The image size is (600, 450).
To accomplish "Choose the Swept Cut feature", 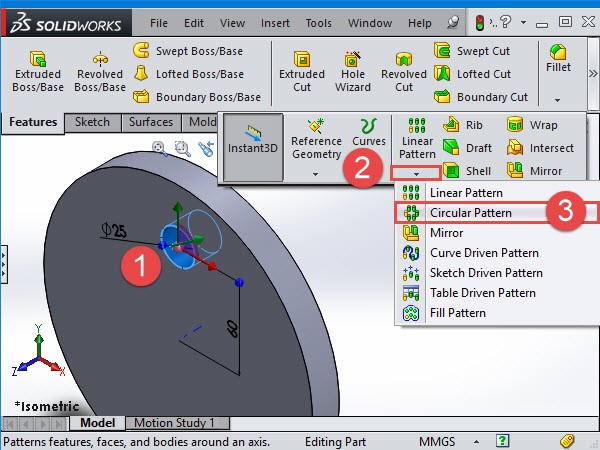I will tap(472, 51).
